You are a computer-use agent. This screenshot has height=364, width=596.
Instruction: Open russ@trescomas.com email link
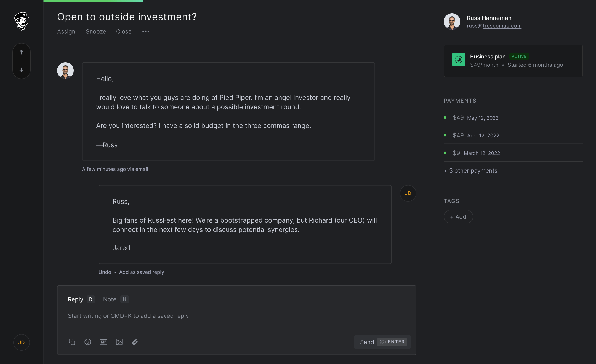[x=494, y=26]
